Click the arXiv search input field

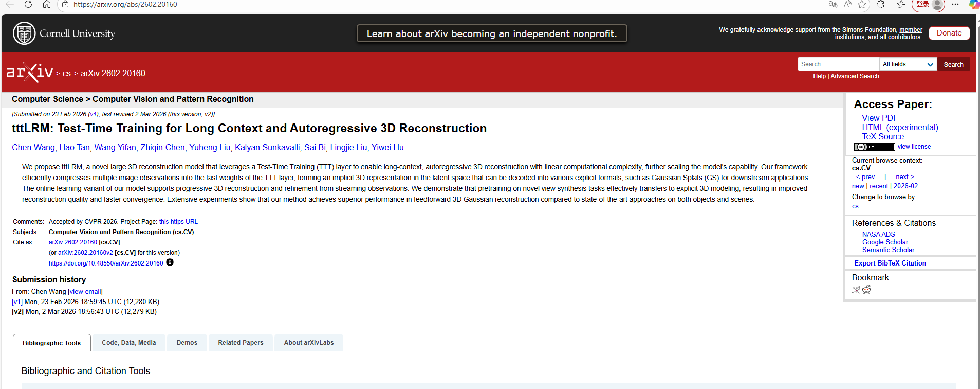click(x=838, y=64)
